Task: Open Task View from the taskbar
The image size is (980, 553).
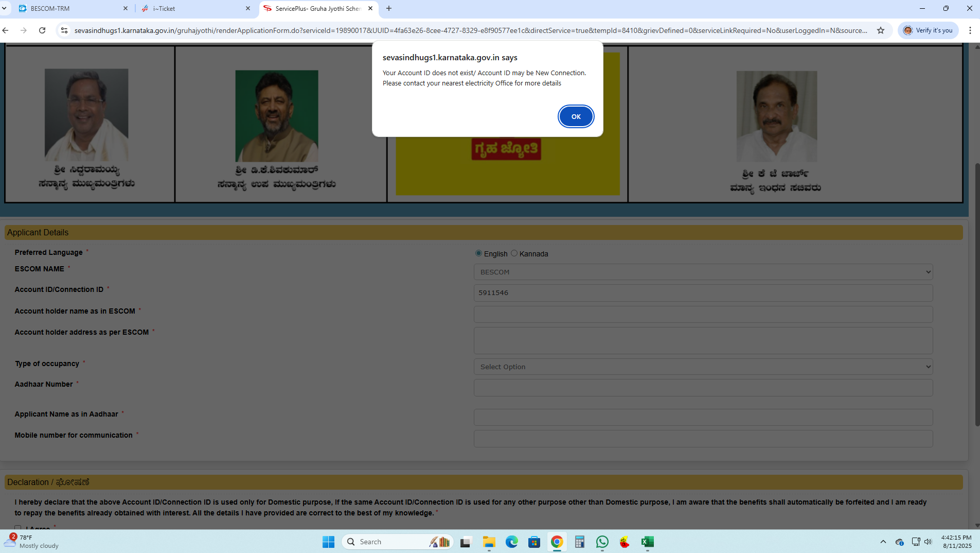Action: coord(466,542)
